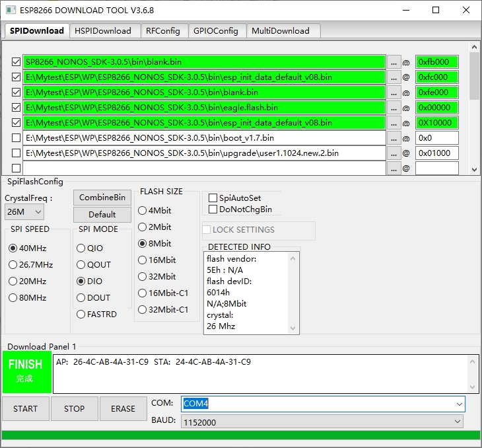The height and width of the screenshot is (448, 482).
Task: Click the green FINISH status indicator
Action: (27, 372)
